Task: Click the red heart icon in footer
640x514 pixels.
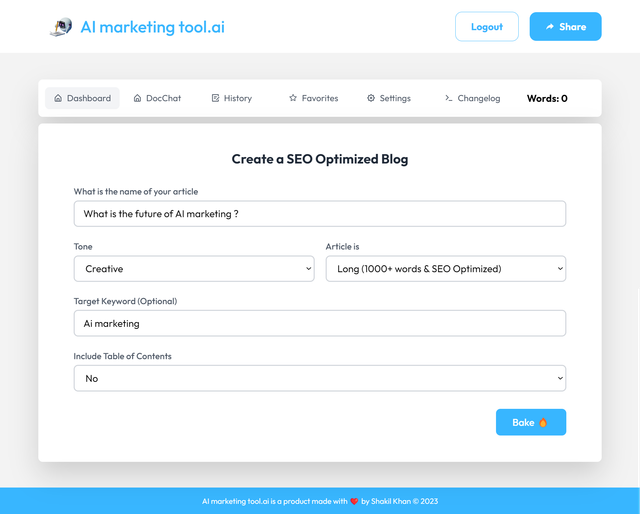Action: click(x=354, y=501)
